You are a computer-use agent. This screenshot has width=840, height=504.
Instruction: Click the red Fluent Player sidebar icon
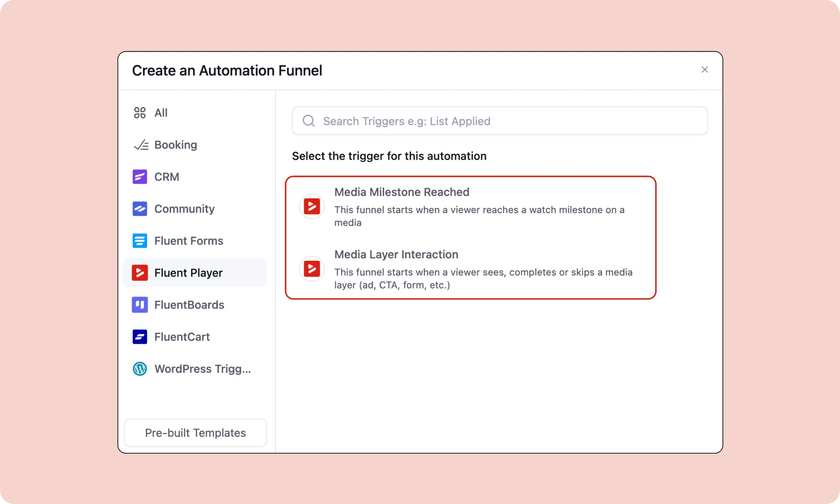(140, 273)
